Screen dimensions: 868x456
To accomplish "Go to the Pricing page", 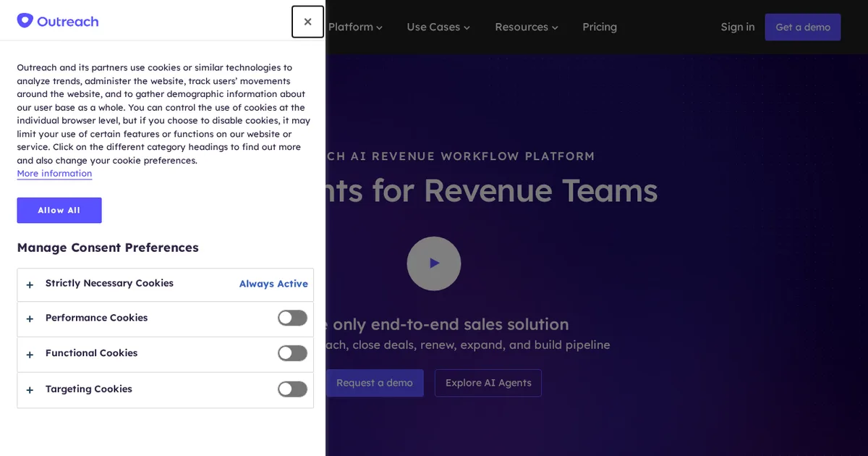I will tap(600, 27).
